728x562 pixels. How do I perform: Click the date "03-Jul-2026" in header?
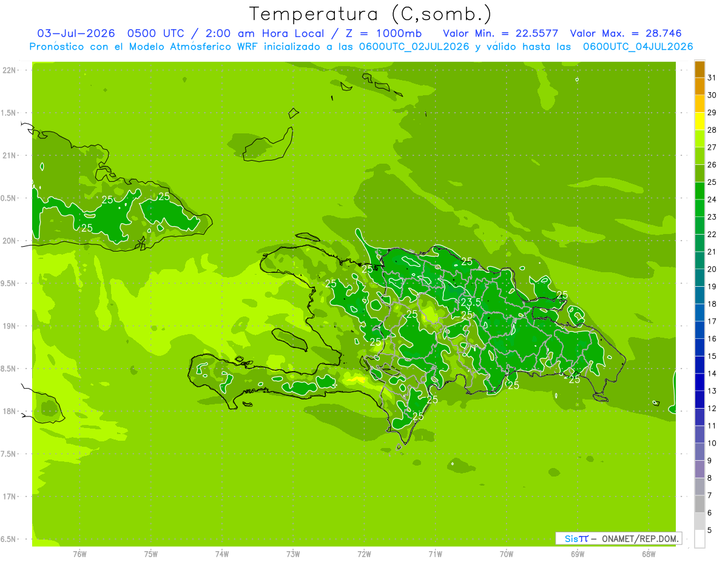[x=76, y=33]
